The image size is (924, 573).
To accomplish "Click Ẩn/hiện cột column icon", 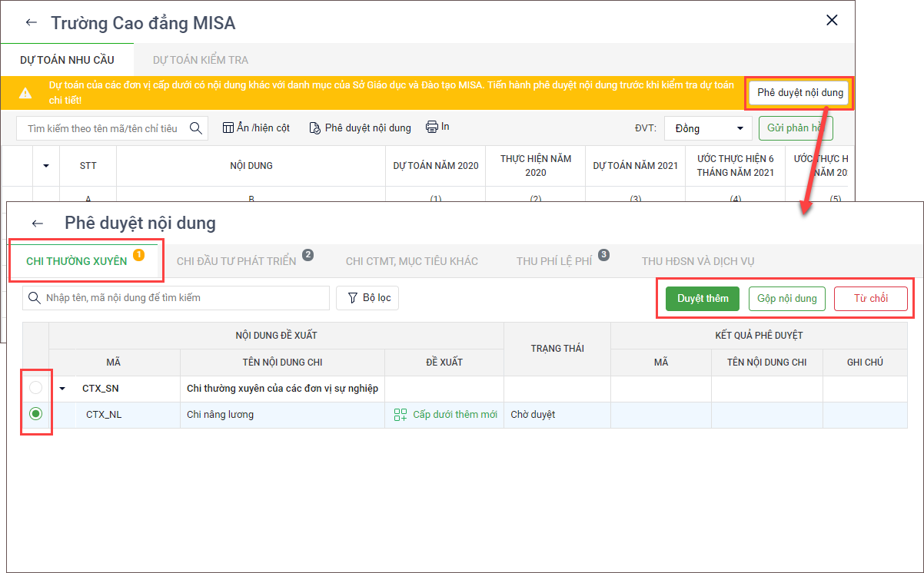I will coord(228,128).
